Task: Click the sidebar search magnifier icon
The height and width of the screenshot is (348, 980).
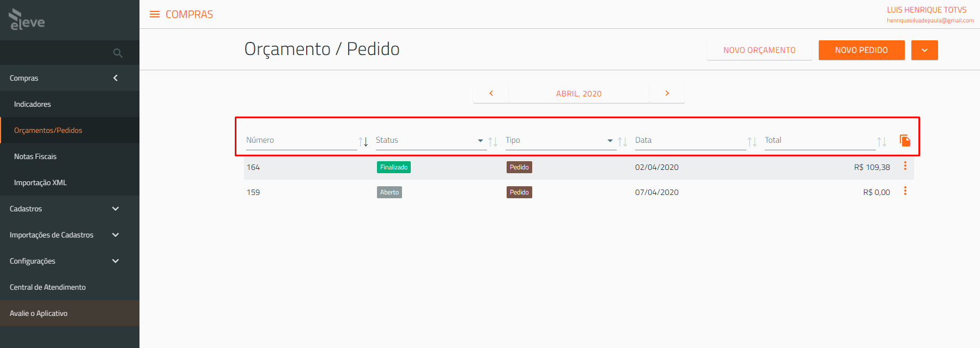Action: [118, 53]
